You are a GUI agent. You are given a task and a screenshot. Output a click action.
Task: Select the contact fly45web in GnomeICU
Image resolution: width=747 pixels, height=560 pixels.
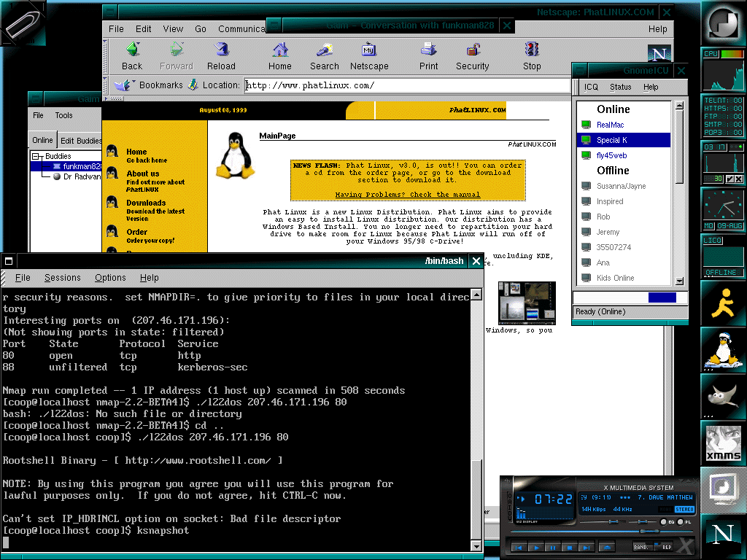point(611,155)
